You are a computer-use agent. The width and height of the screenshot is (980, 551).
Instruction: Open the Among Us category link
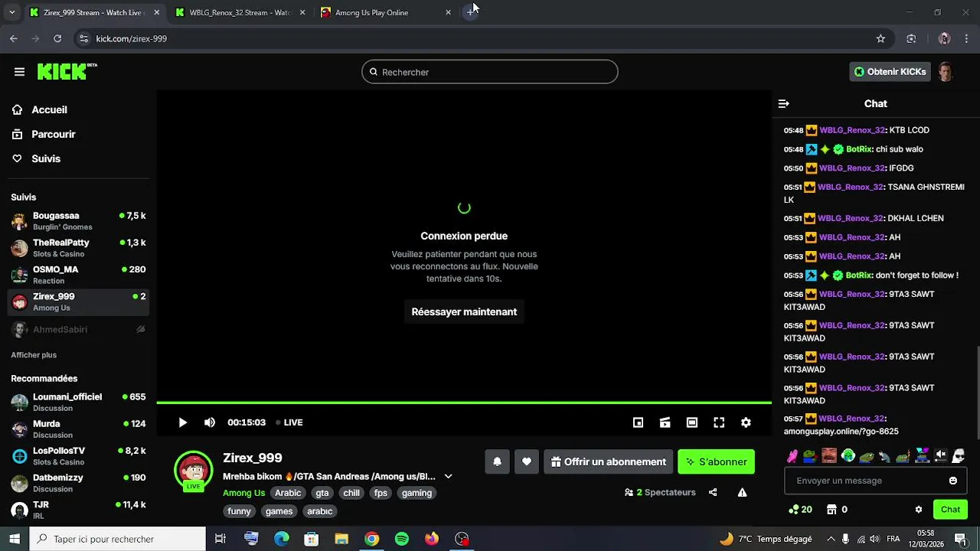[x=243, y=493]
